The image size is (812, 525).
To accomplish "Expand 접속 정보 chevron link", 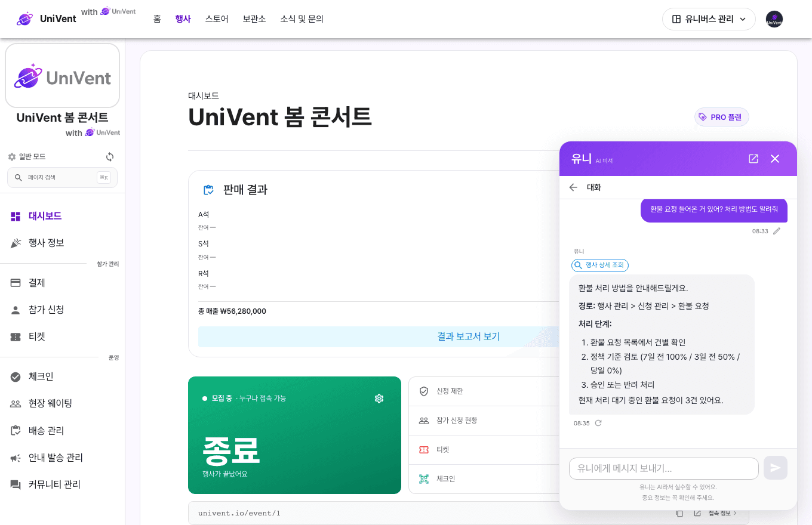I will point(722,513).
